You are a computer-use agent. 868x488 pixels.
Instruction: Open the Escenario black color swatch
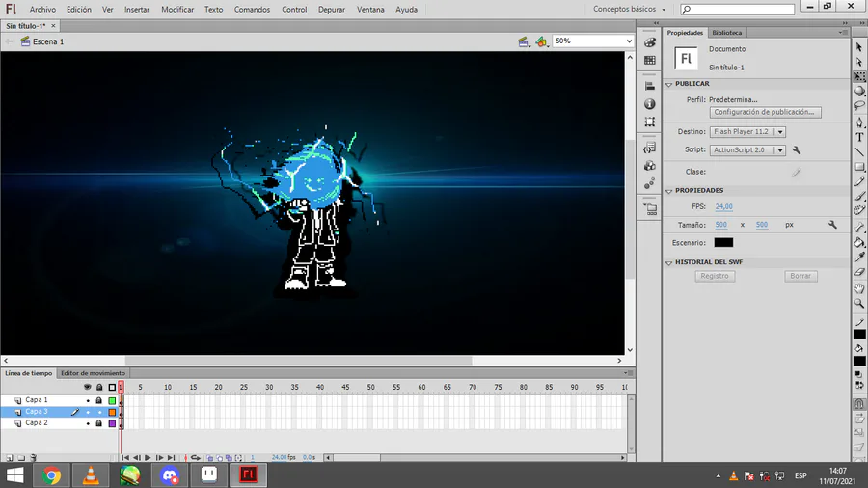tap(723, 243)
